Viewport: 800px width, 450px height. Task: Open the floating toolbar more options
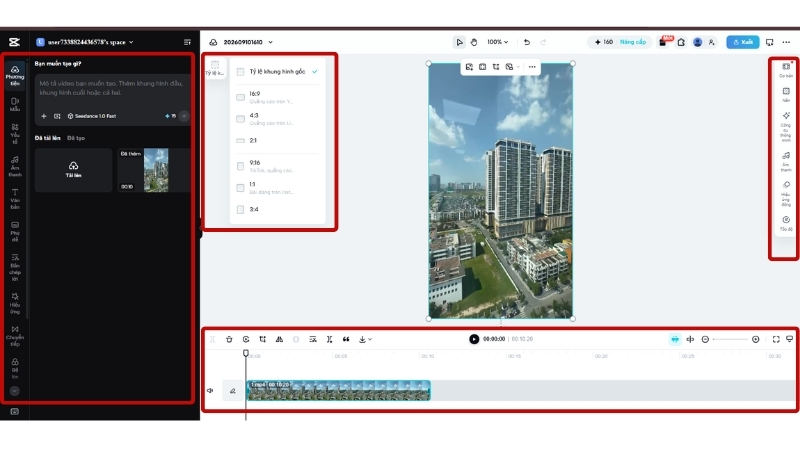point(532,67)
